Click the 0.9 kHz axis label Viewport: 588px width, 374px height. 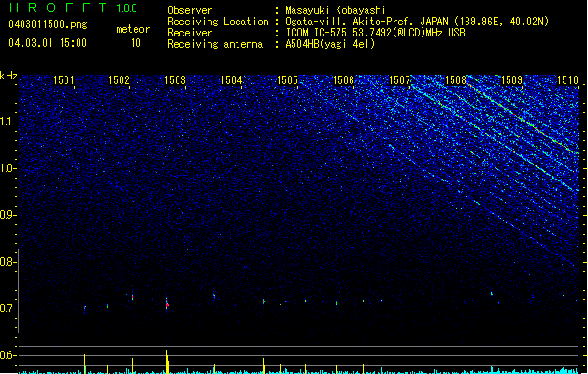click(7, 215)
